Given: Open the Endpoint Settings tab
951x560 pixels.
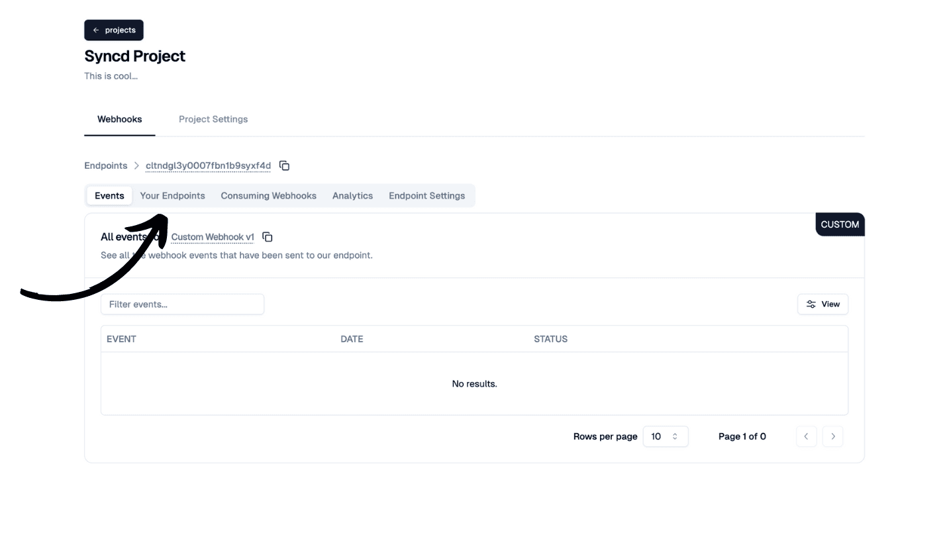Looking at the screenshot, I should 426,196.
